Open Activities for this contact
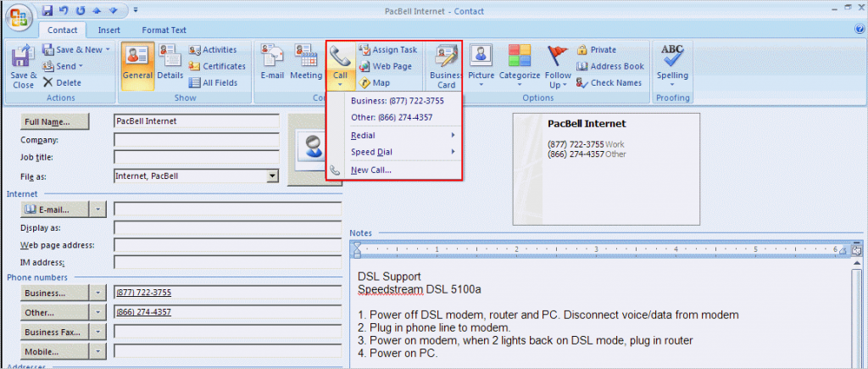 [x=213, y=49]
